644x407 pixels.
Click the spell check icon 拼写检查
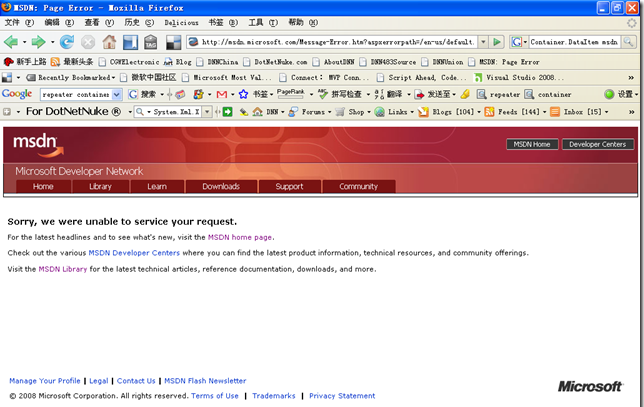[323, 94]
